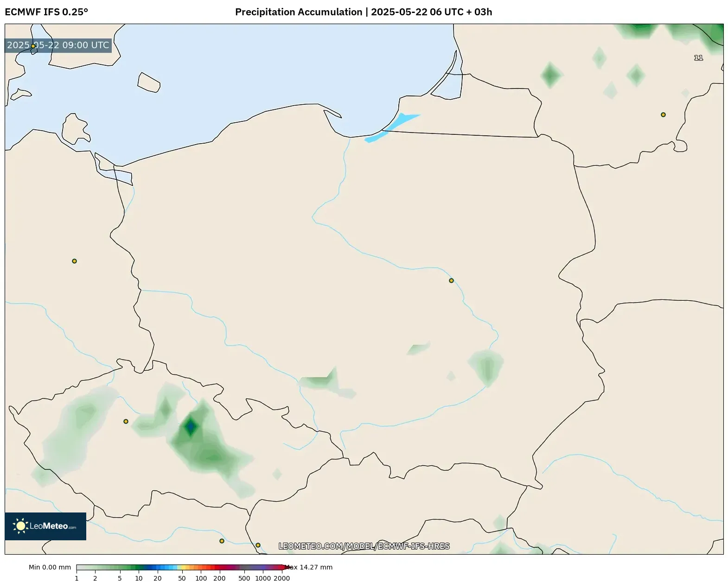
Task: Click the 'Max 14.27 mm' label
Action: click(309, 567)
